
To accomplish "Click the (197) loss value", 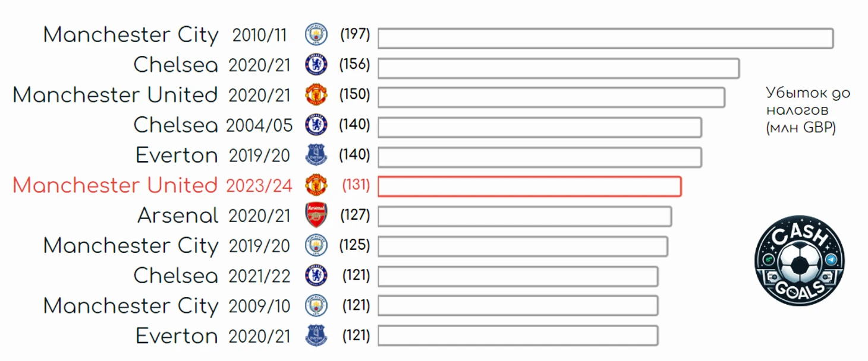I will (x=355, y=34).
